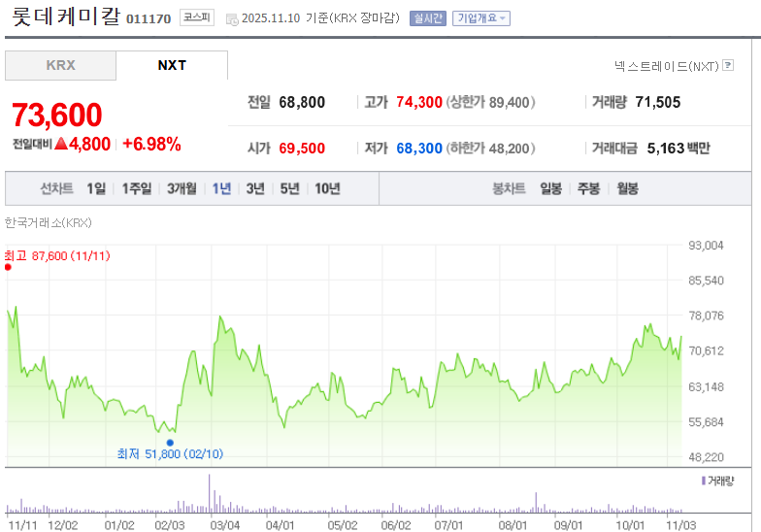
Task: Click the current price 73,600
Action: point(56,115)
